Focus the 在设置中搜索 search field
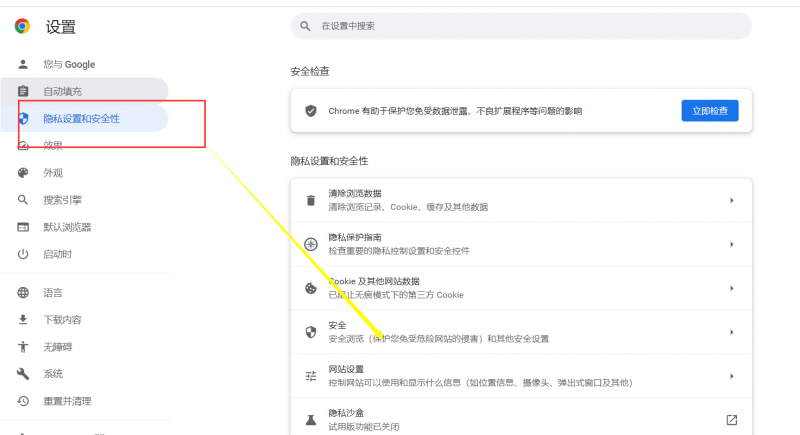Viewport: 800px width, 435px height. (520, 26)
